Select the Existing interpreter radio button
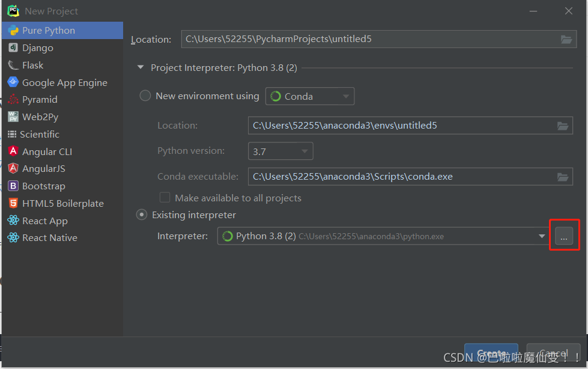Image resolution: width=588 pixels, height=369 pixels. (x=141, y=215)
